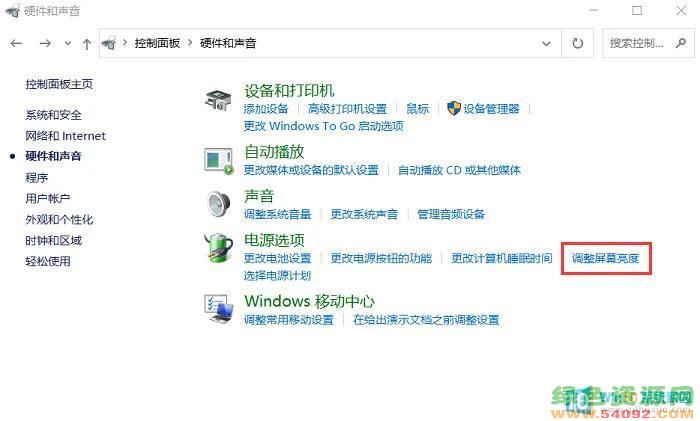Open 轻松使用 in the sidebar
Image resolution: width=700 pixels, height=421 pixels.
click(48, 261)
